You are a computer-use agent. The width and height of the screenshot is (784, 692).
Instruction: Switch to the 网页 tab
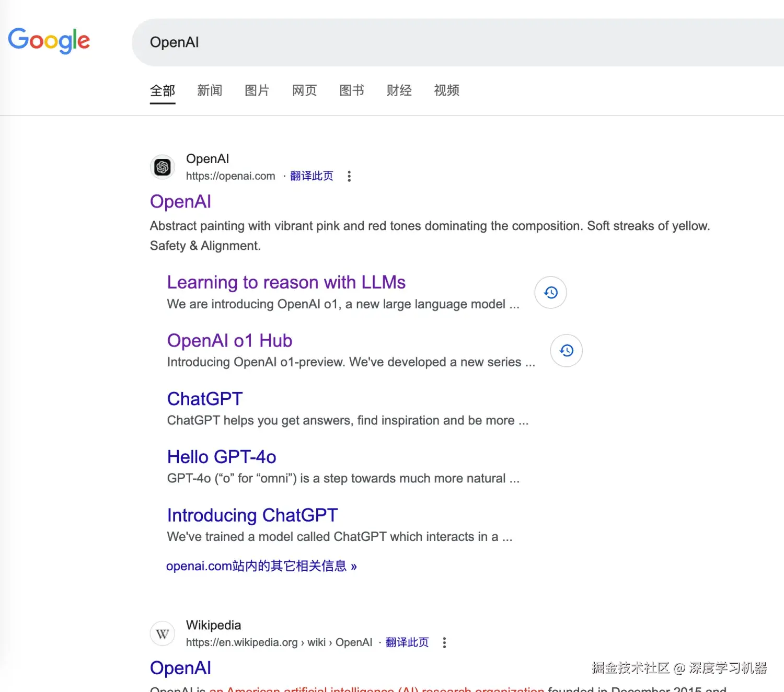tap(304, 90)
